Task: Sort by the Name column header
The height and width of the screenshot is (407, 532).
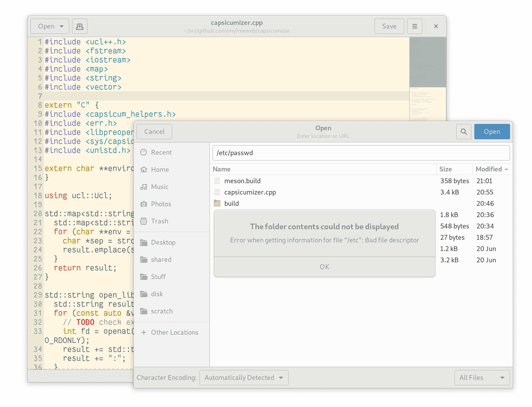Action: pyautogui.click(x=323, y=169)
